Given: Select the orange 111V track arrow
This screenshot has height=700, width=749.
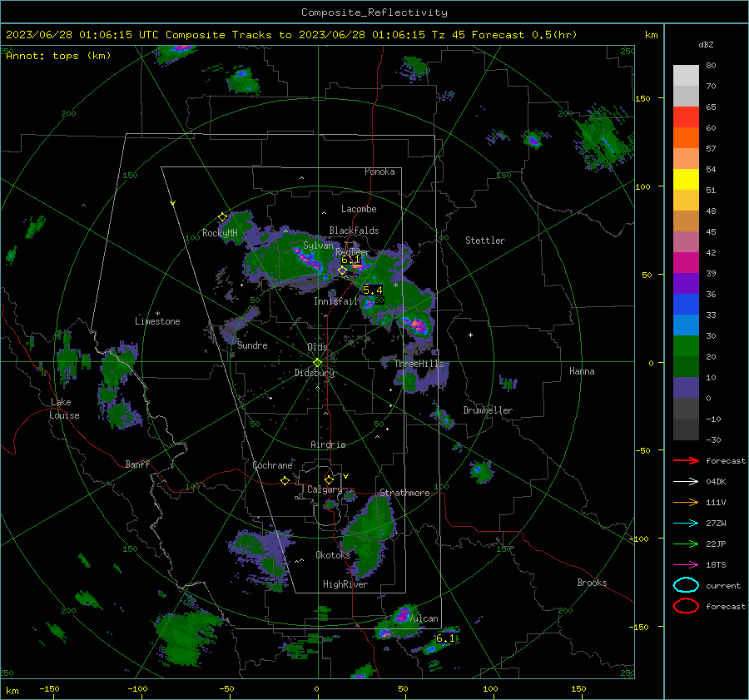Looking at the screenshot, I should tap(686, 502).
